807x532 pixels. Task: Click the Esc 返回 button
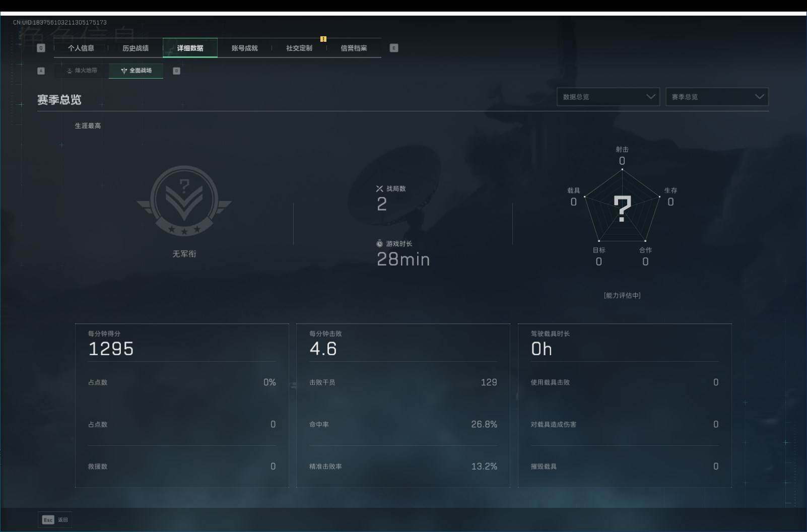[x=55, y=520]
